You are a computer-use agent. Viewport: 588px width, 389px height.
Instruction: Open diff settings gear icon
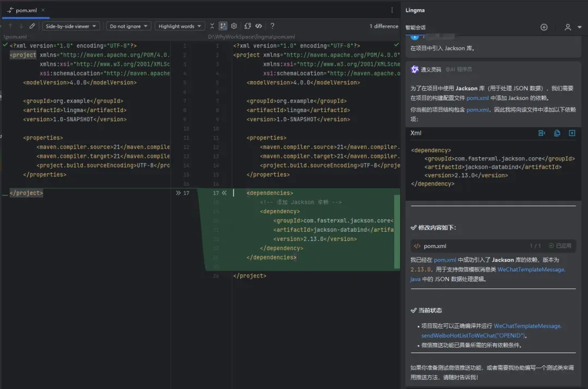pyautogui.click(x=234, y=26)
